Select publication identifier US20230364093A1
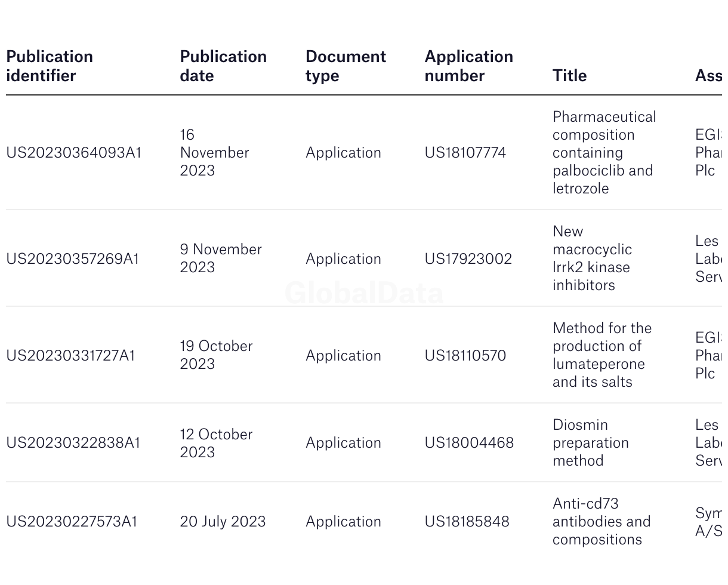Image resolution: width=728 pixels, height=585 pixels. [x=74, y=153]
